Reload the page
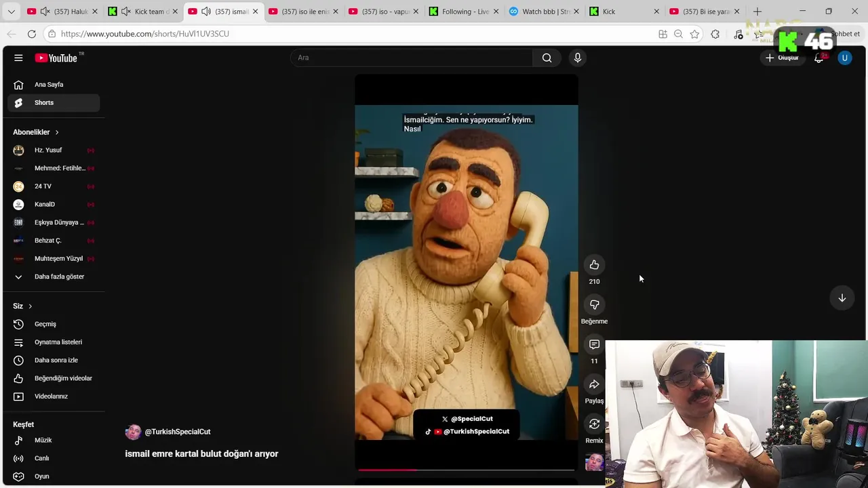This screenshot has width=868, height=488. pos(32,34)
